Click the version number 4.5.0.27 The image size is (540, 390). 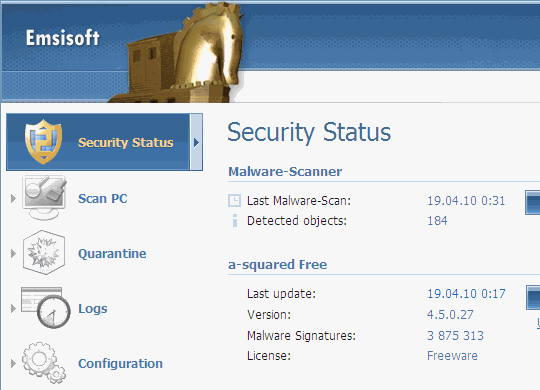(450, 315)
